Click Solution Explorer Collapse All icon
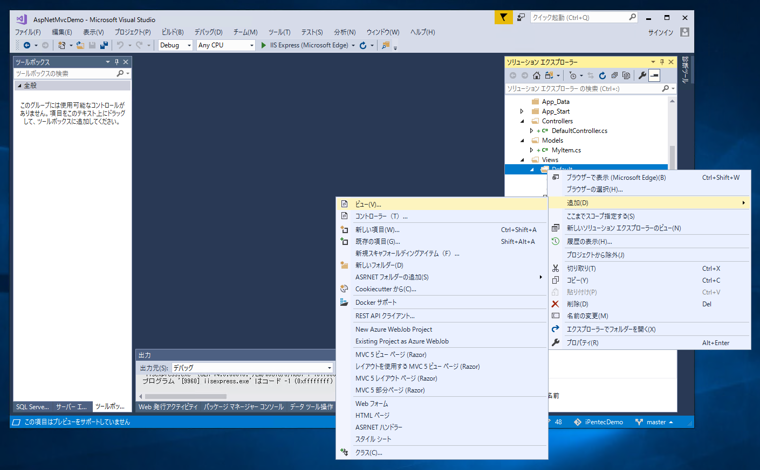Screen dimensions: 760x470 (614, 76)
